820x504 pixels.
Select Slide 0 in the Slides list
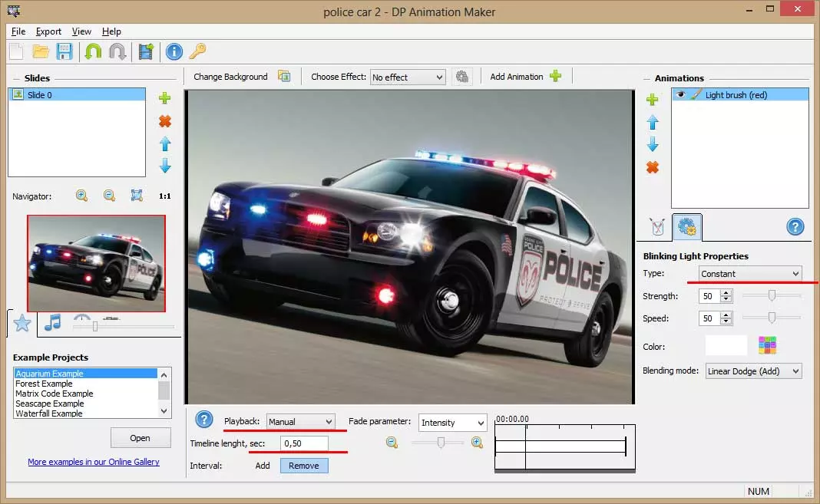[77, 94]
